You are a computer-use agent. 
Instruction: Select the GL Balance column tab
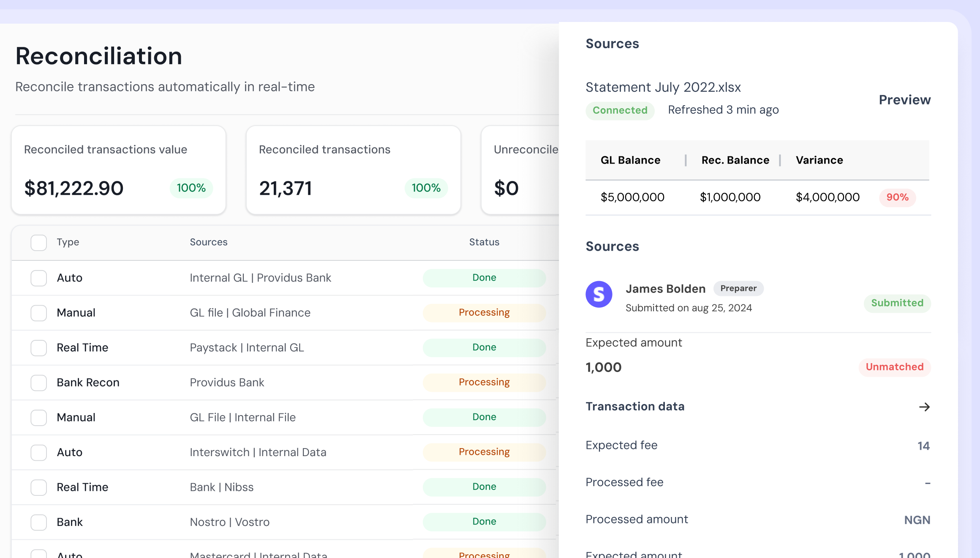[x=630, y=160]
